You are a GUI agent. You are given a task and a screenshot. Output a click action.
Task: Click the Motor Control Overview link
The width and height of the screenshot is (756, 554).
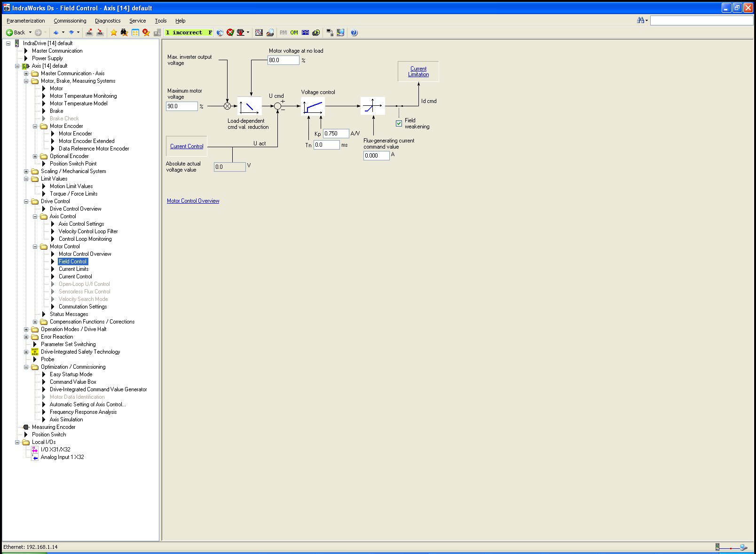(193, 201)
